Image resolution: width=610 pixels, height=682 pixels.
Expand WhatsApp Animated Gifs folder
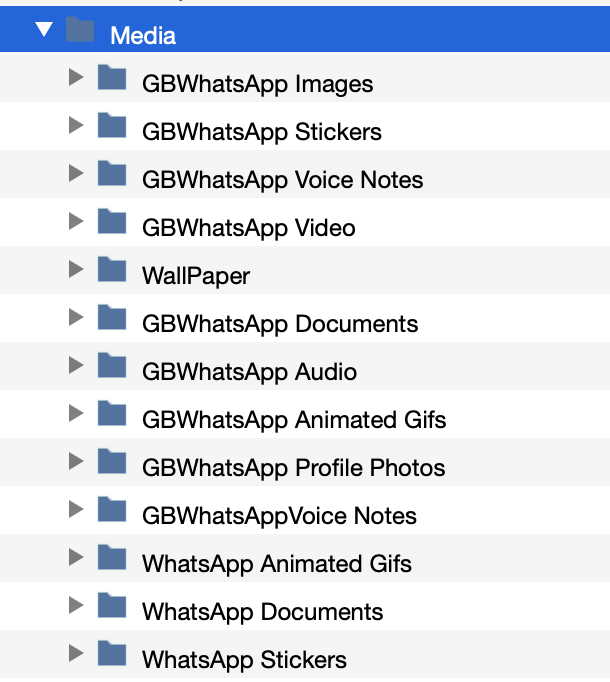(x=76, y=557)
